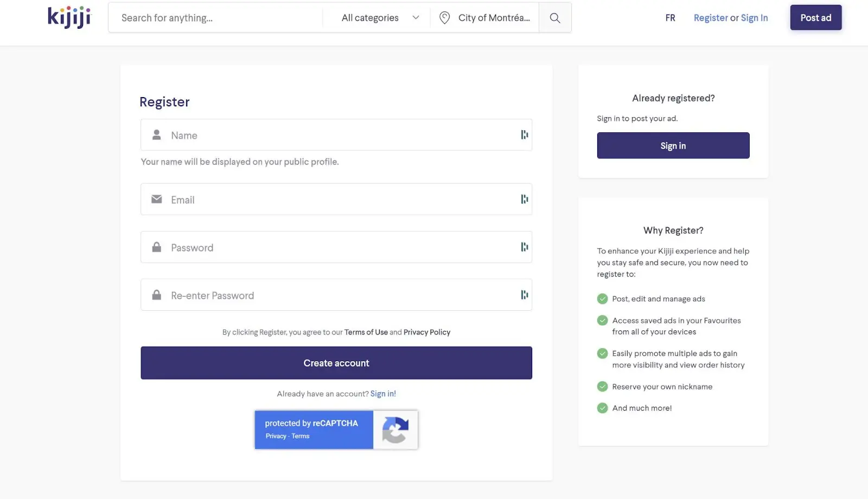Focus the Name input field

pyautogui.click(x=336, y=135)
